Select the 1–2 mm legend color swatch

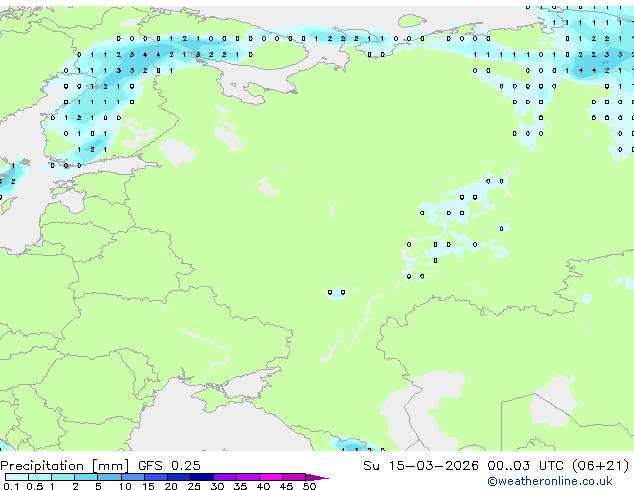pos(63,477)
